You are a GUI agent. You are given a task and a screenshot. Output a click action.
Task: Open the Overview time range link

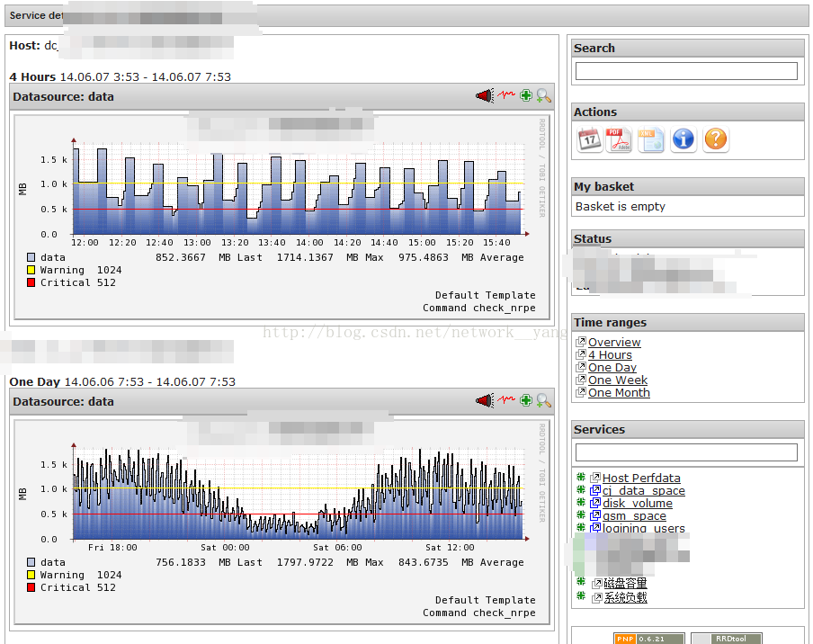coord(614,342)
